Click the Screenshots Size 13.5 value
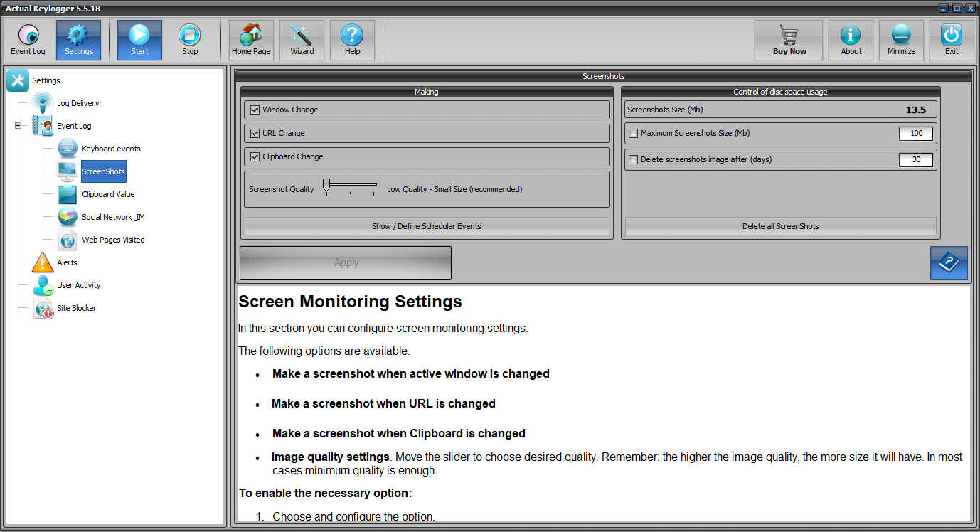The image size is (980, 532). pos(916,110)
